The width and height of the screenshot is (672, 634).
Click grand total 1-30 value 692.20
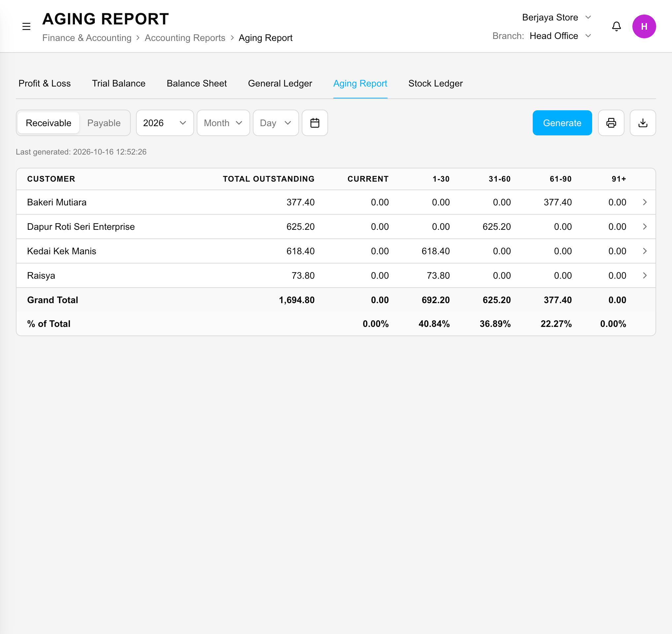click(x=436, y=300)
